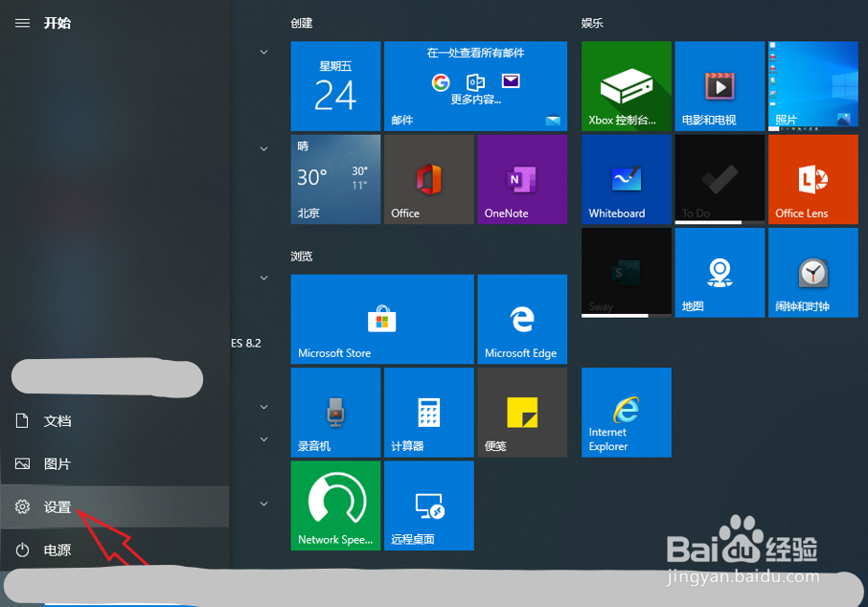The image size is (868, 607).
Task: Open 图片 in the left sidebar
Action: click(x=115, y=463)
